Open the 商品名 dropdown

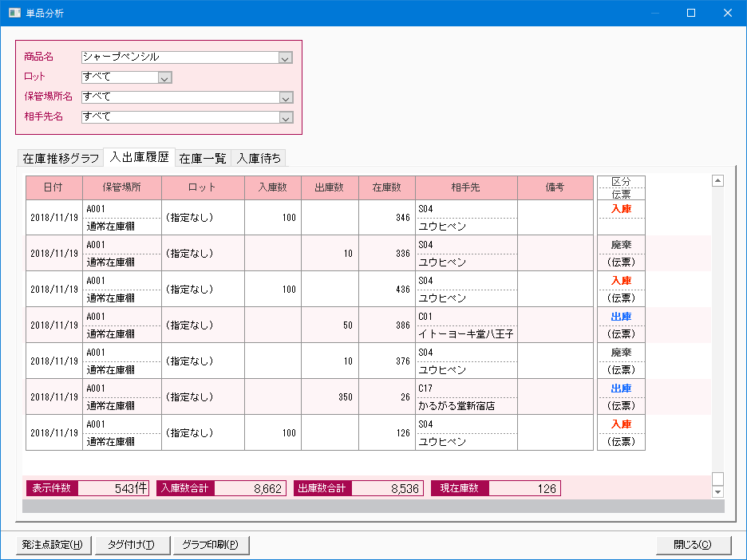pyautogui.click(x=286, y=57)
